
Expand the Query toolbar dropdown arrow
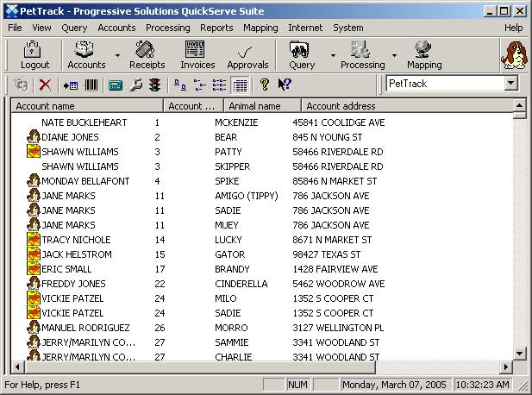pyautogui.click(x=332, y=55)
